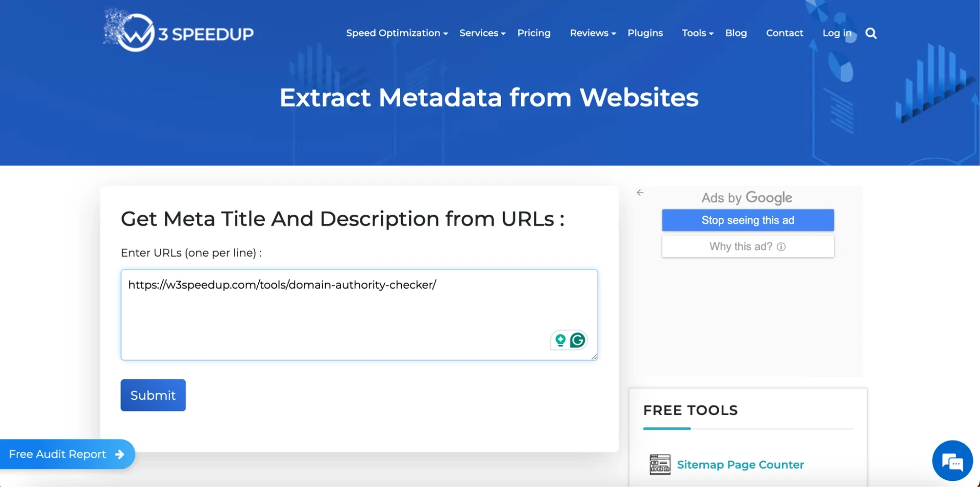Click the back arrow on the Google ad
The width and height of the screenshot is (980, 487).
(x=640, y=193)
